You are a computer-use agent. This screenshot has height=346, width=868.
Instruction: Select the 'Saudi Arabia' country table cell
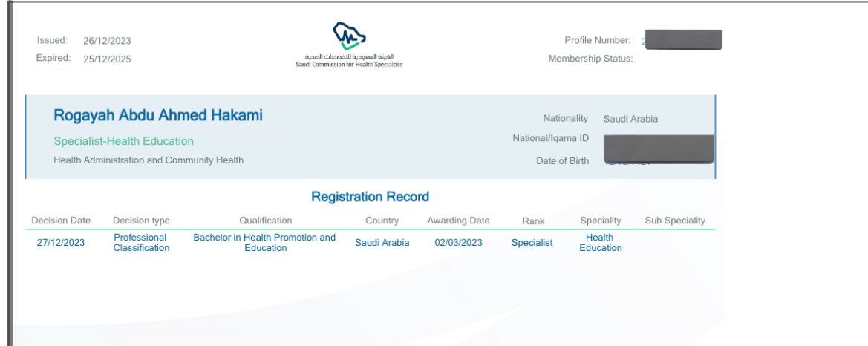382,243
